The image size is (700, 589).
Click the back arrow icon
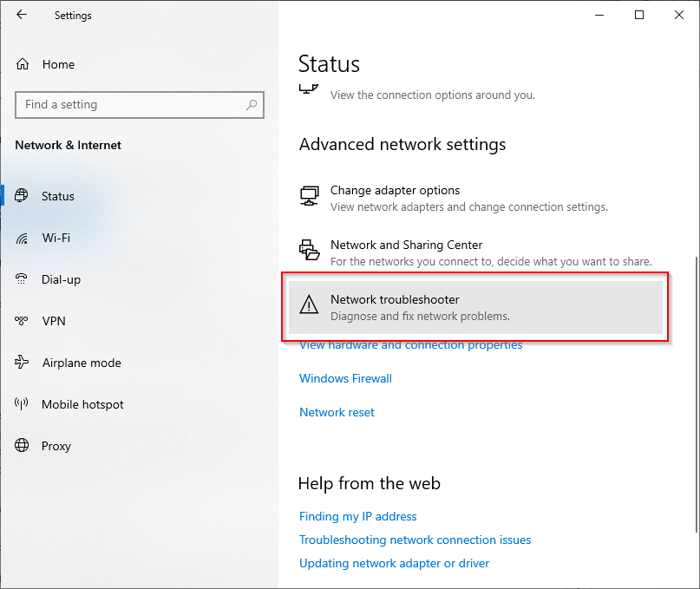(x=22, y=15)
